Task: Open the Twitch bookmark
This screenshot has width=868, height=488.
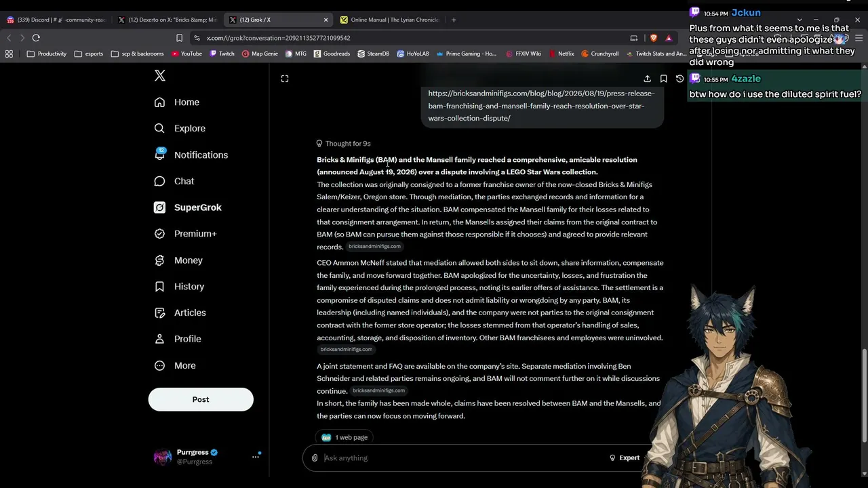Action: (x=222, y=54)
